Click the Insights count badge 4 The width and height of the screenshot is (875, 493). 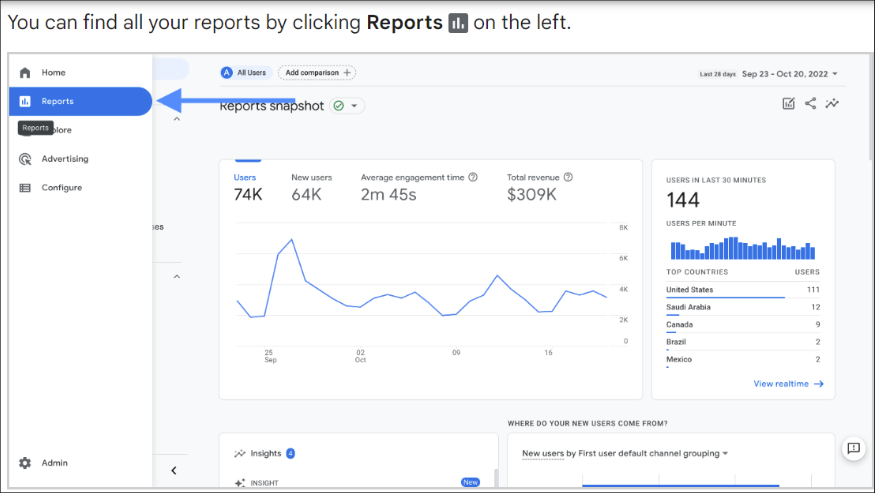click(x=290, y=453)
